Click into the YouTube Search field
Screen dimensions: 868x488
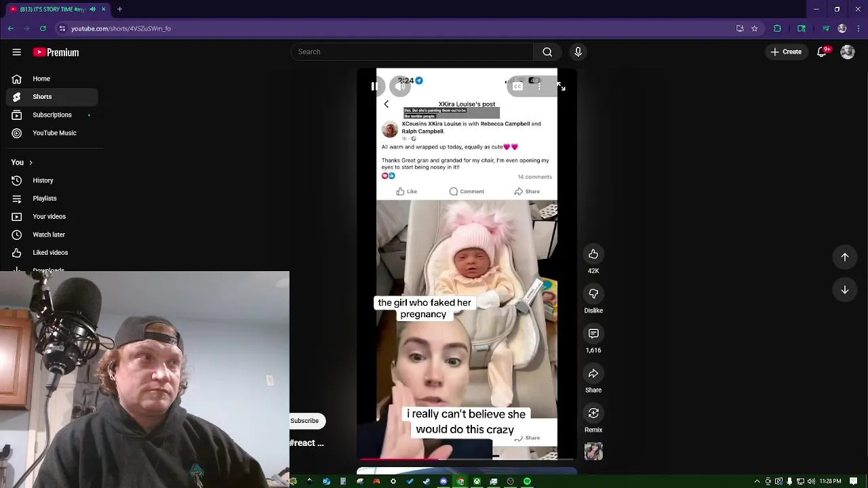tap(412, 52)
